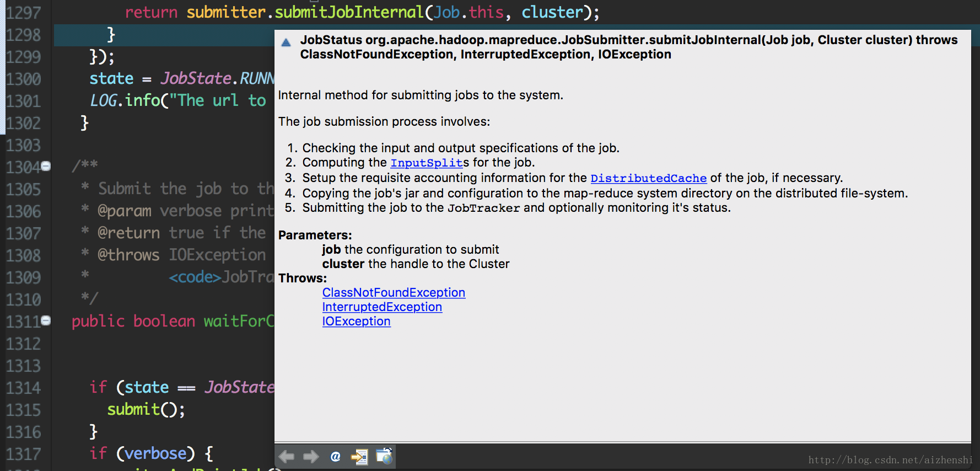
Task: Collapse the waitForCompletion method at line 1311
Action: (x=46, y=320)
